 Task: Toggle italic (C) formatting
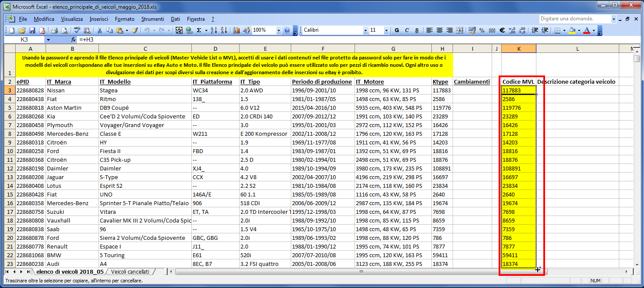[x=407, y=30]
